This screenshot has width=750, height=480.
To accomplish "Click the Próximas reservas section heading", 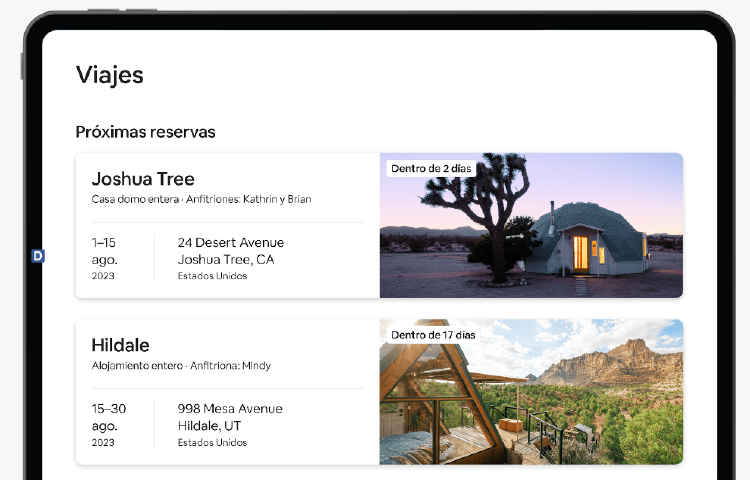I will tap(145, 132).
